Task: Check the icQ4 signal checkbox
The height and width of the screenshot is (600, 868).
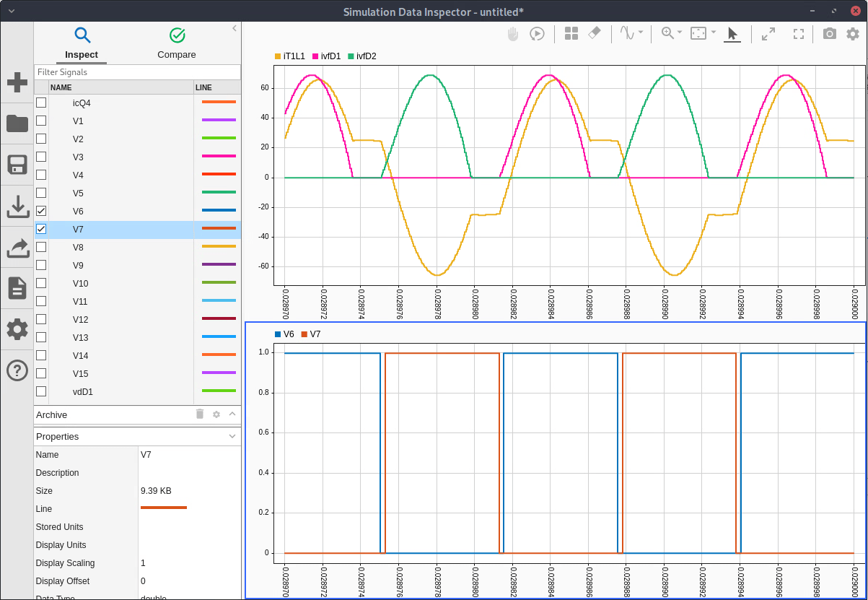Action: 41,103
